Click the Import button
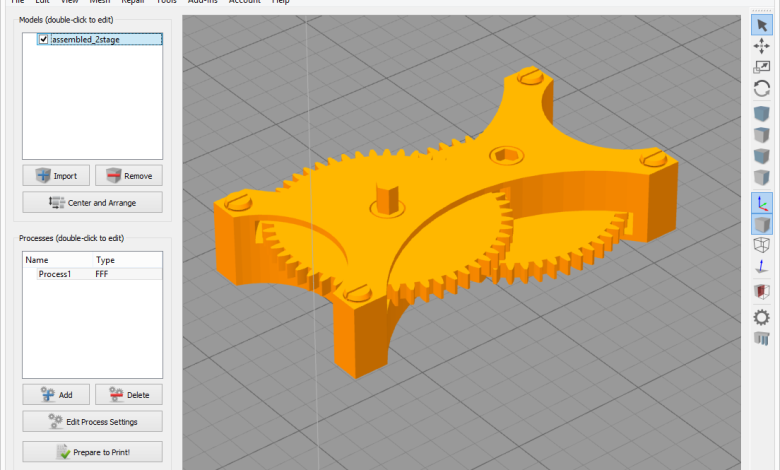780x470 pixels. click(56, 176)
